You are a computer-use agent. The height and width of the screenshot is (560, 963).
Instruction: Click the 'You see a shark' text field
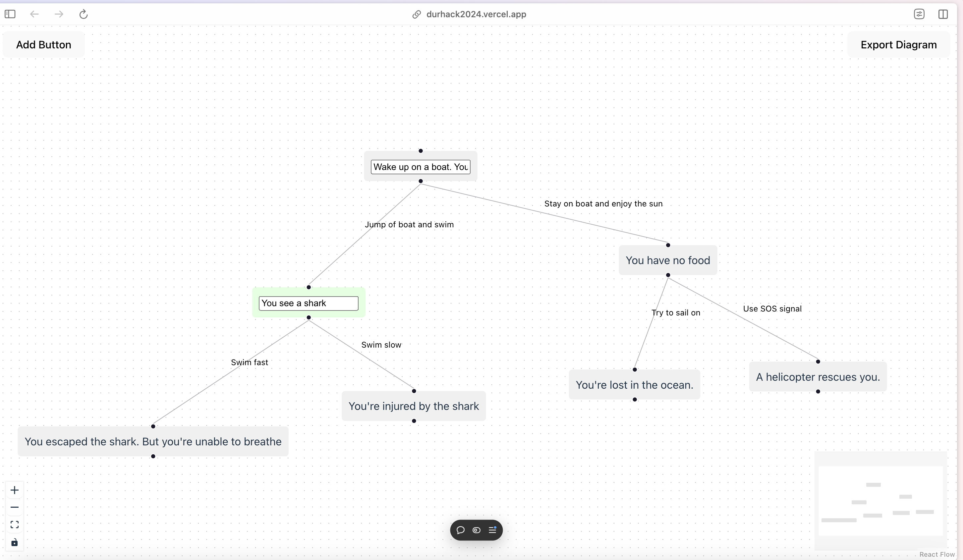309,303
